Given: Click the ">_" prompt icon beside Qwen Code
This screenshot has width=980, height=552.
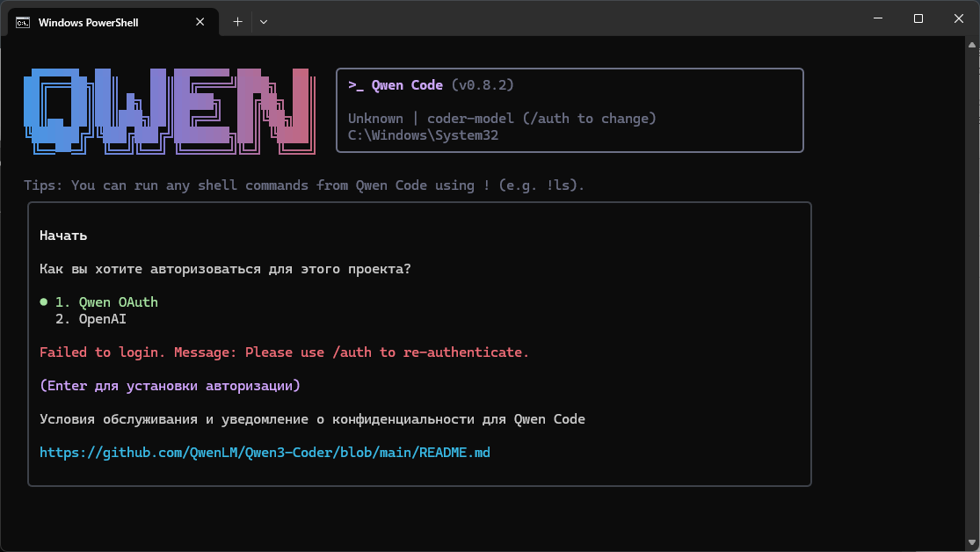Looking at the screenshot, I should (x=356, y=85).
